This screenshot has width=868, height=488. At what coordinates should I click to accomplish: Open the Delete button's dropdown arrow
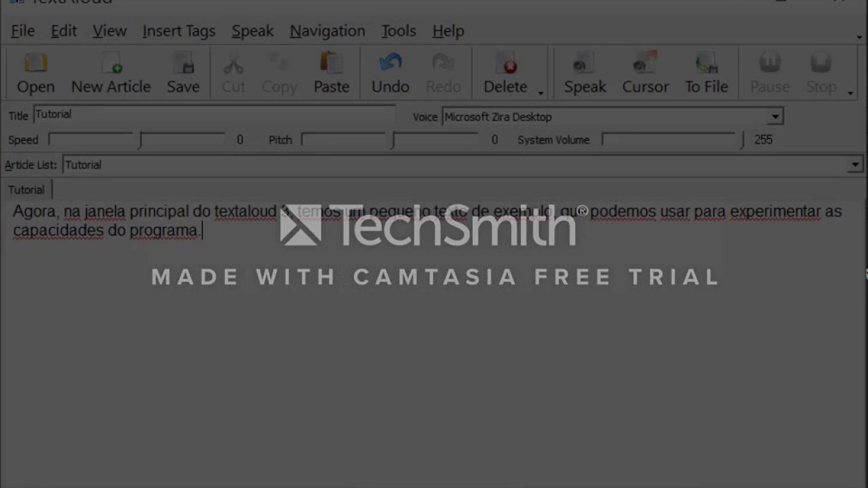tap(540, 92)
